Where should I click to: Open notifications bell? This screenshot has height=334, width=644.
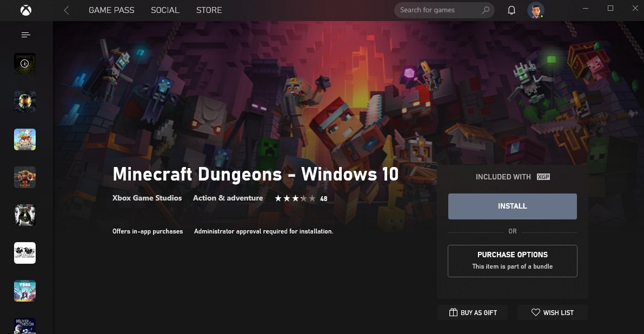[512, 10]
